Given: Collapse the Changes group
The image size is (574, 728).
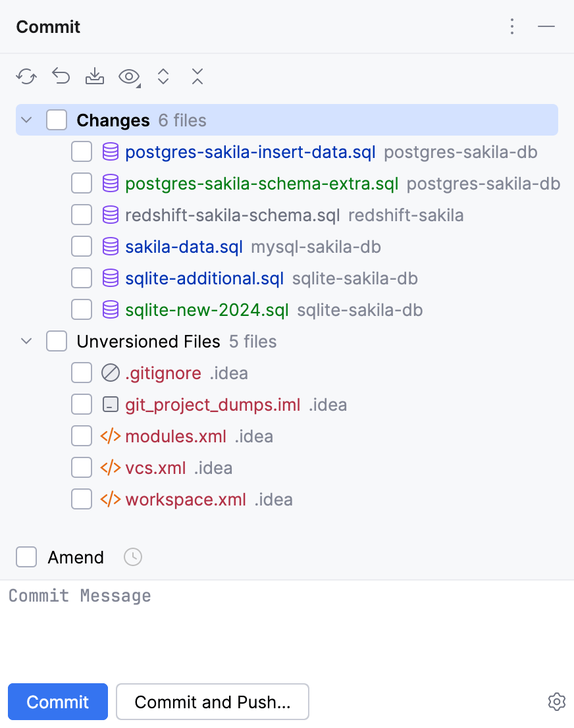Looking at the screenshot, I should click(26, 120).
